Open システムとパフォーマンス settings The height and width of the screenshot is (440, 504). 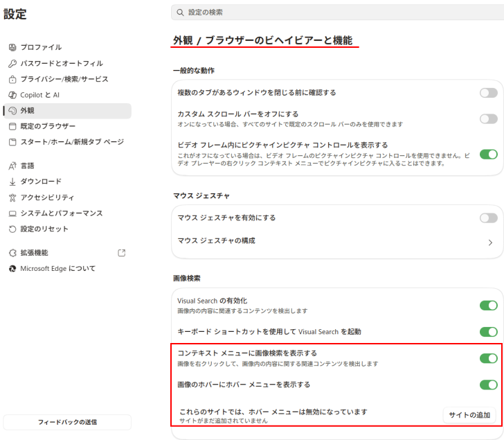click(67, 213)
